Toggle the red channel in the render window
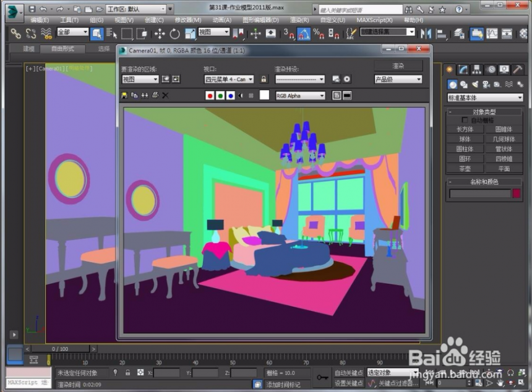The width and height of the screenshot is (532, 392). [210, 96]
